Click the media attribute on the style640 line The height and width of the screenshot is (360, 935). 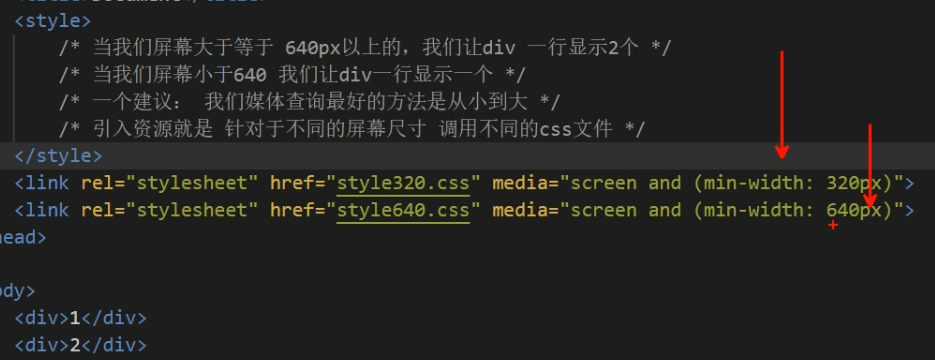[698, 210]
